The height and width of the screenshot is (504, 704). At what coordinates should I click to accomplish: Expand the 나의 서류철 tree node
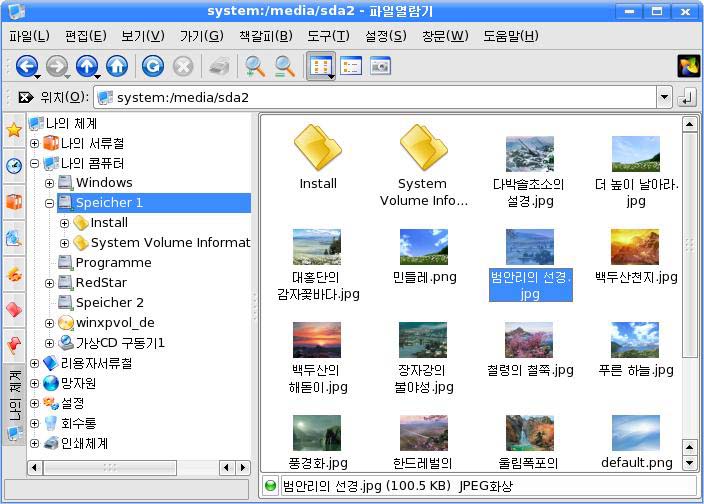tap(34, 144)
